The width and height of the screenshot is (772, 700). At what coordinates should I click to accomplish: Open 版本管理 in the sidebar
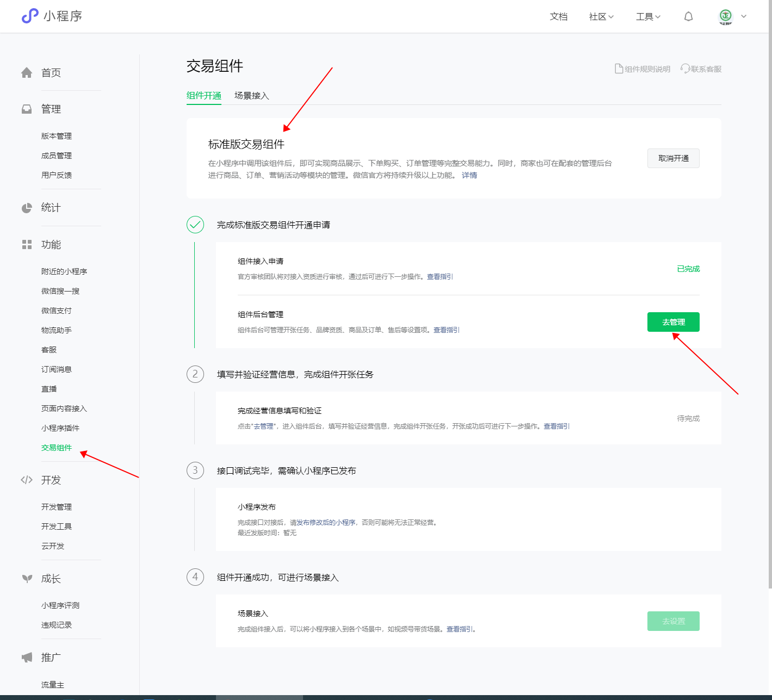click(x=57, y=136)
